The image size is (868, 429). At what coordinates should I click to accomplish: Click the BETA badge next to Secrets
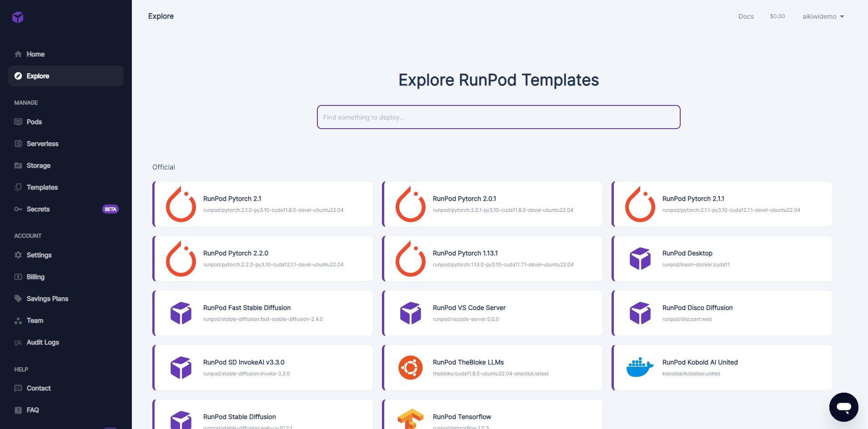coord(110,209)
